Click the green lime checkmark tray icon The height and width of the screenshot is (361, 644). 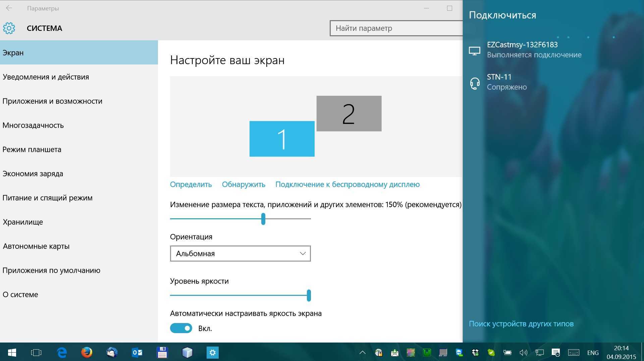pyautogui.click(x=491, y=353)
